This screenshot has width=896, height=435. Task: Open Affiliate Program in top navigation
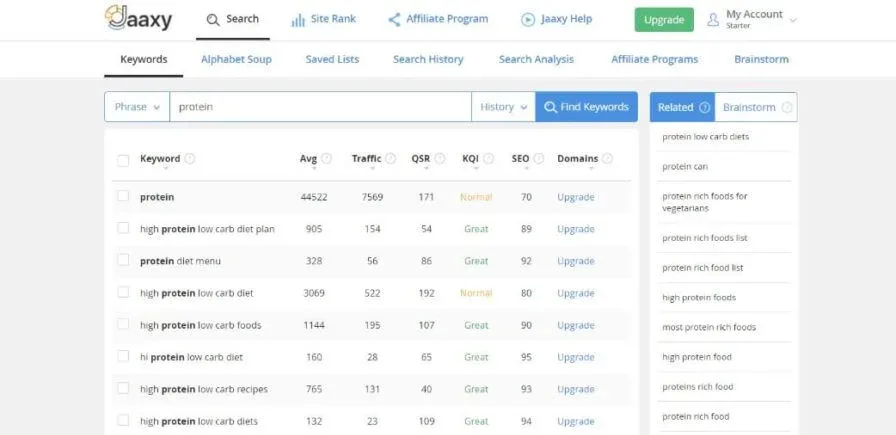[x=438, y=19]
